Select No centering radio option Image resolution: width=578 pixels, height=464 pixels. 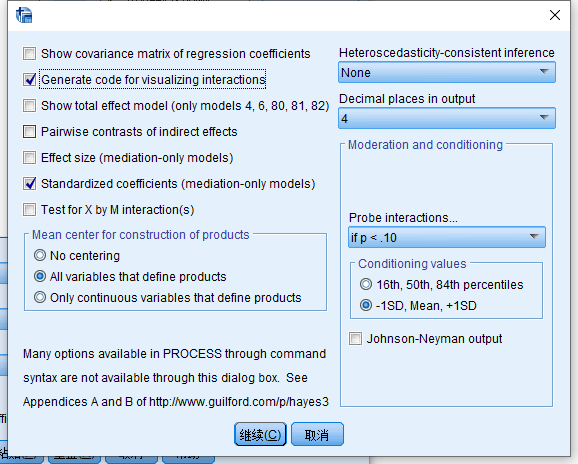40,255
